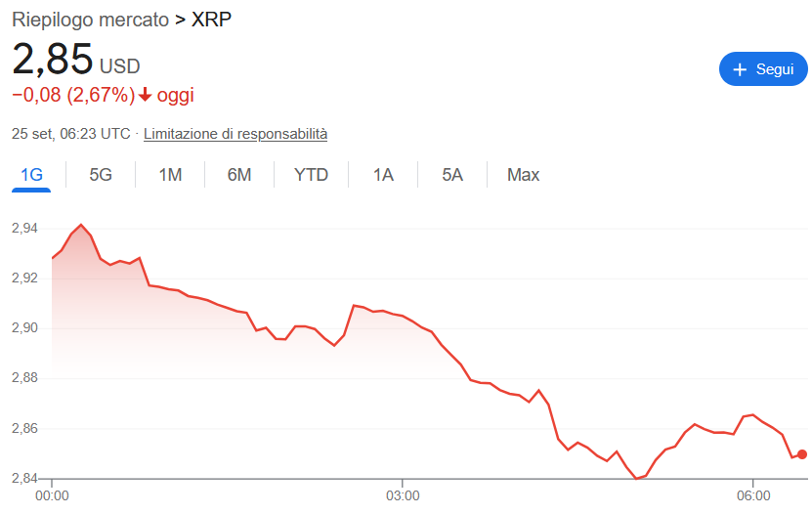The height and width of the screenshot is (514, 812).
Task: Click the red endpoint dot on the chart
Action: point(802,454)
